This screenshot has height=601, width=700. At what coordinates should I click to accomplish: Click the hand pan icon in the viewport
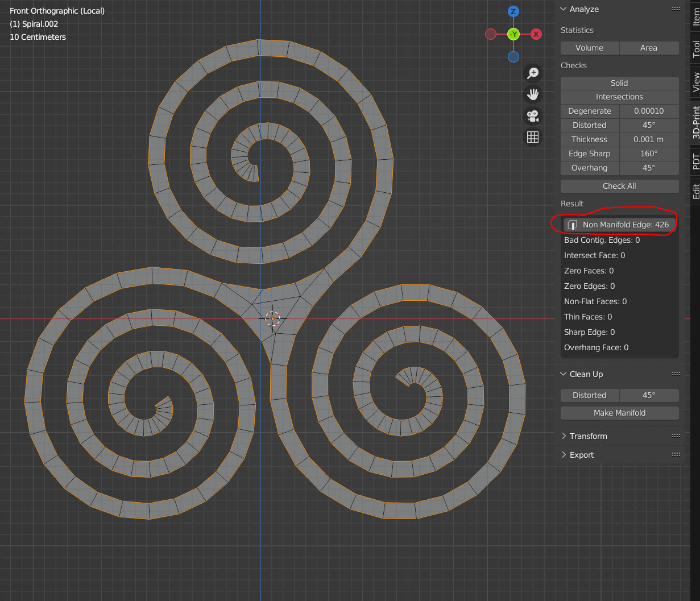pyautogui.click(x=532, y=94)
